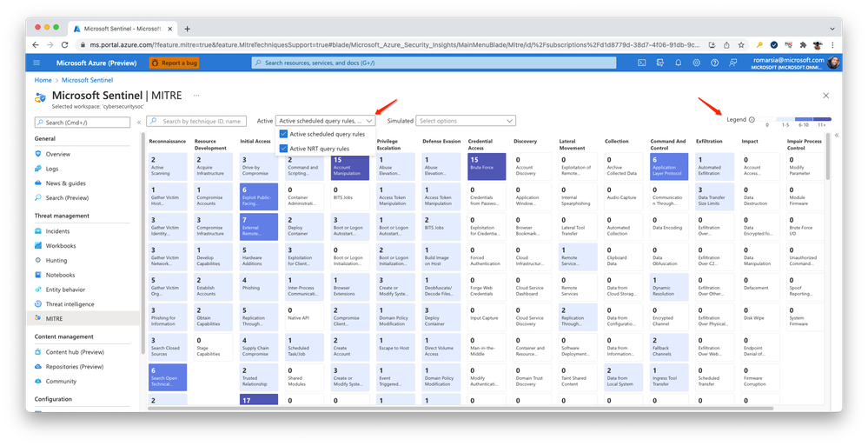Open Cloud Shell icon in top bar
Image resolution: width=868 pixels, height=446 pixels.
click(641, 63)
